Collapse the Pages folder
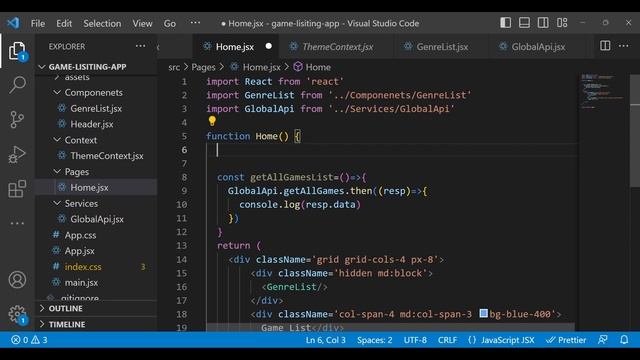Image resolution: width=640 pixels, height=360 pixels. 77,172
